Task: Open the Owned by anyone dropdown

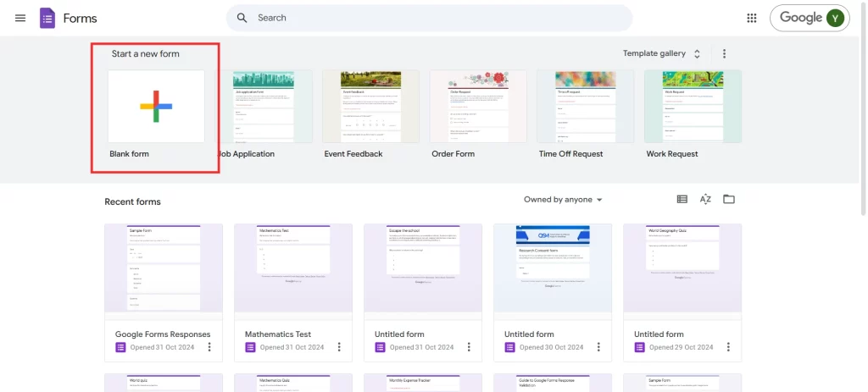Action: click(563, 200)
